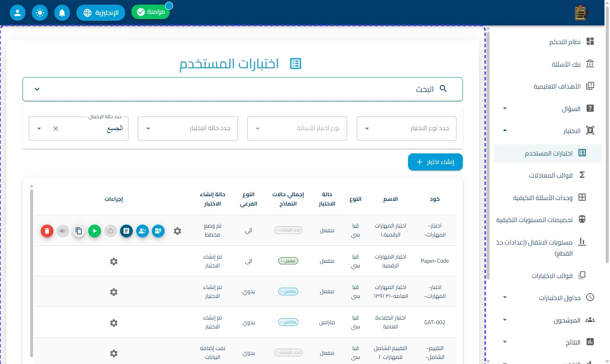Switch language with الإنجليزية button
The image size is (610, 364).
[x=101, y=13]
